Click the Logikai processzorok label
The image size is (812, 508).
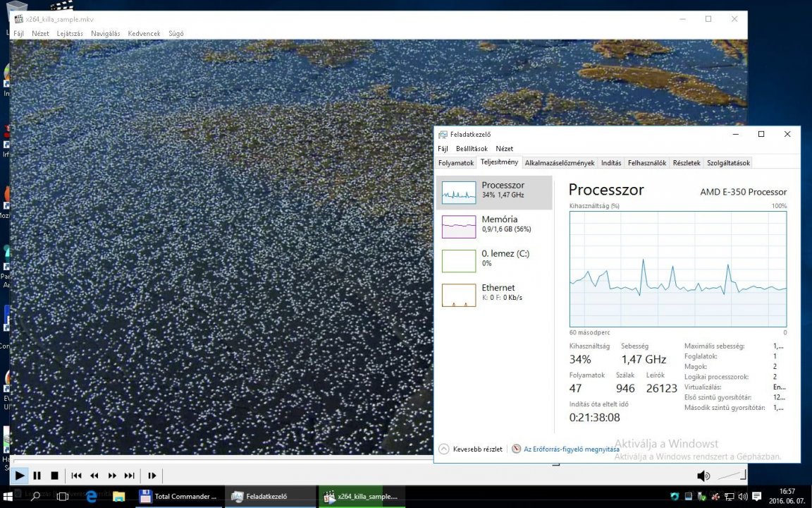click(716, 377)
